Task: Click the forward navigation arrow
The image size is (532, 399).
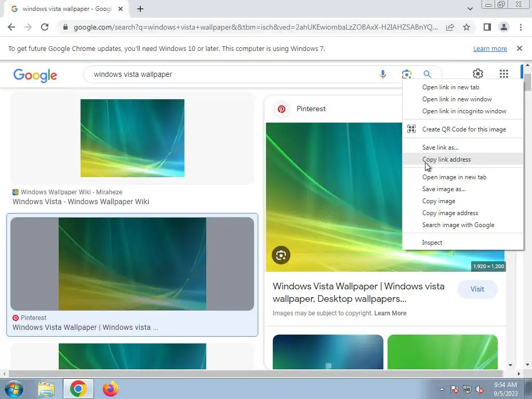Action: (28, 27)
